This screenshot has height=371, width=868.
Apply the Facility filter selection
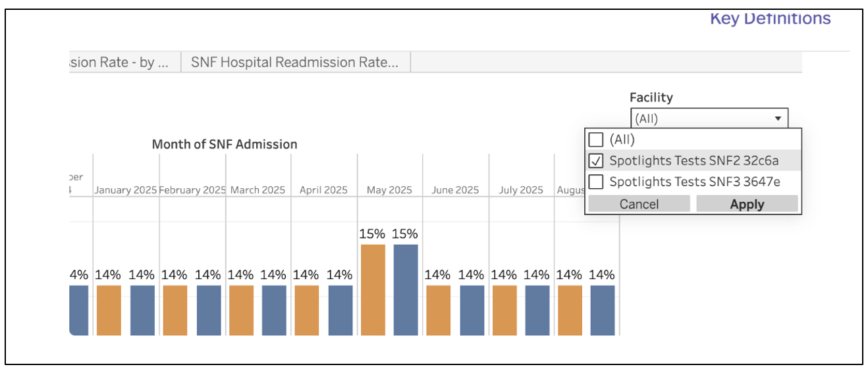tap(747, 204)
